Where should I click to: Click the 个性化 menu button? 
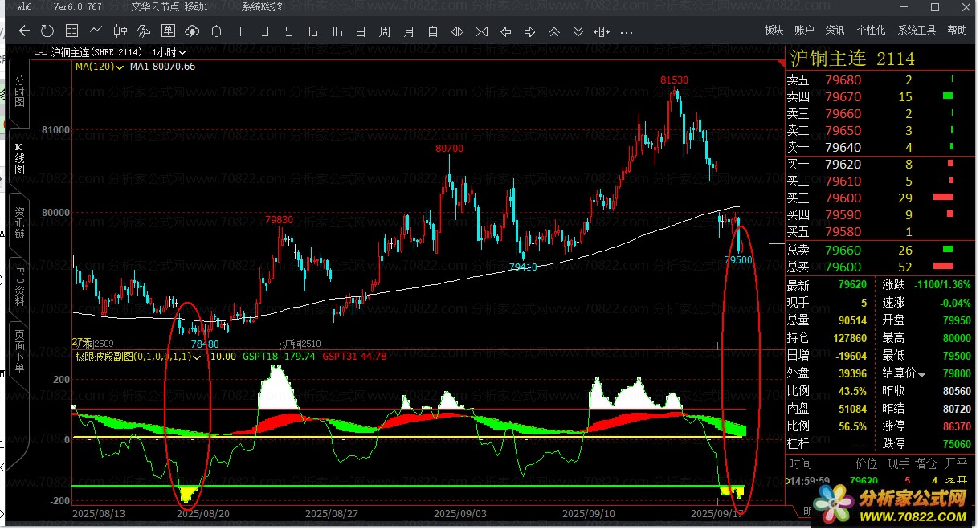(871, 31)
